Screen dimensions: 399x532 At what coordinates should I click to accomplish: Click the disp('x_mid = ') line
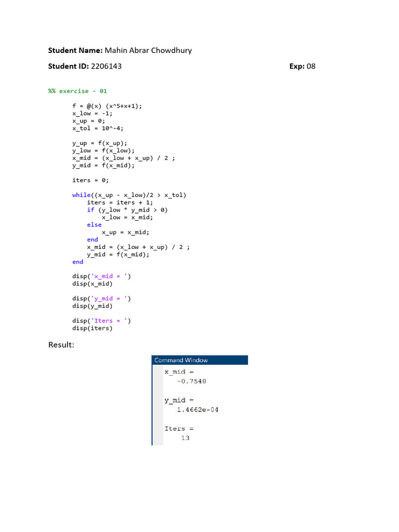point(101,276)
